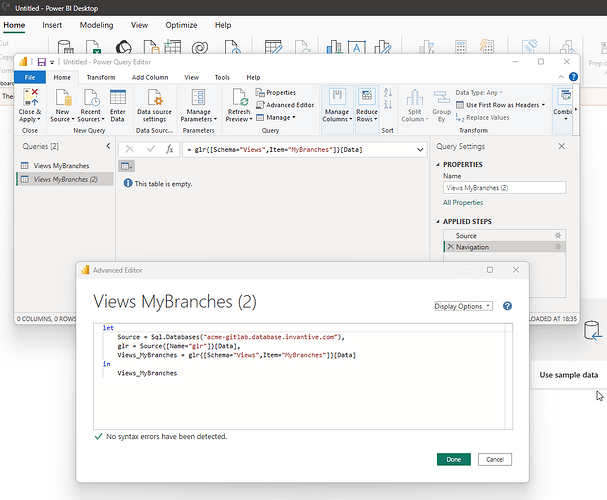Image resolution: width=607 pixels, height=500 pixels.
Task: Open Optimize tab in Power BI Desktop
Action: (x=181, y=25)
